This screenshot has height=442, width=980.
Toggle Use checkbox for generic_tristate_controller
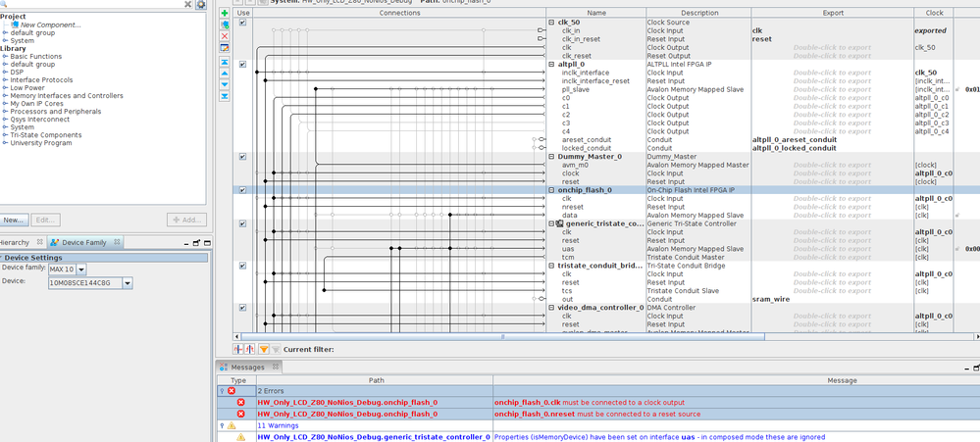click(242, 223)
